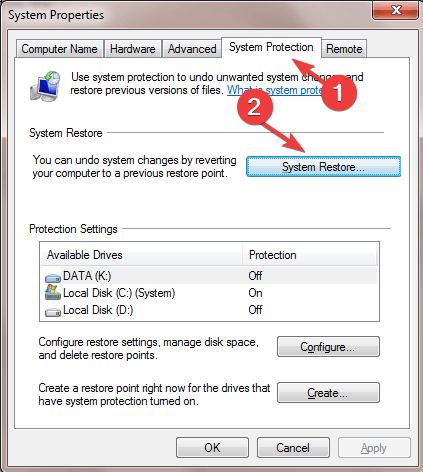Select the System Protection tab
This screenshot has width=423, height=472.
tap(271, 47)
